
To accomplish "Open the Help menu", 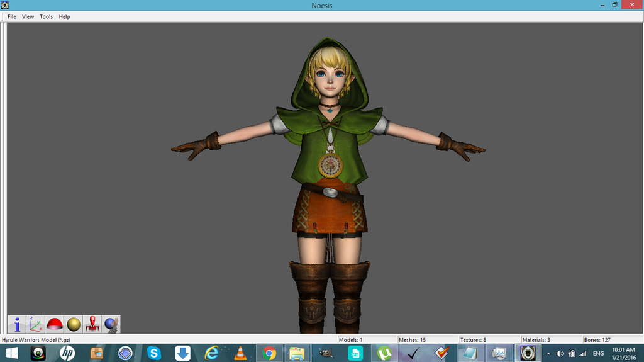I will point(65,16).
